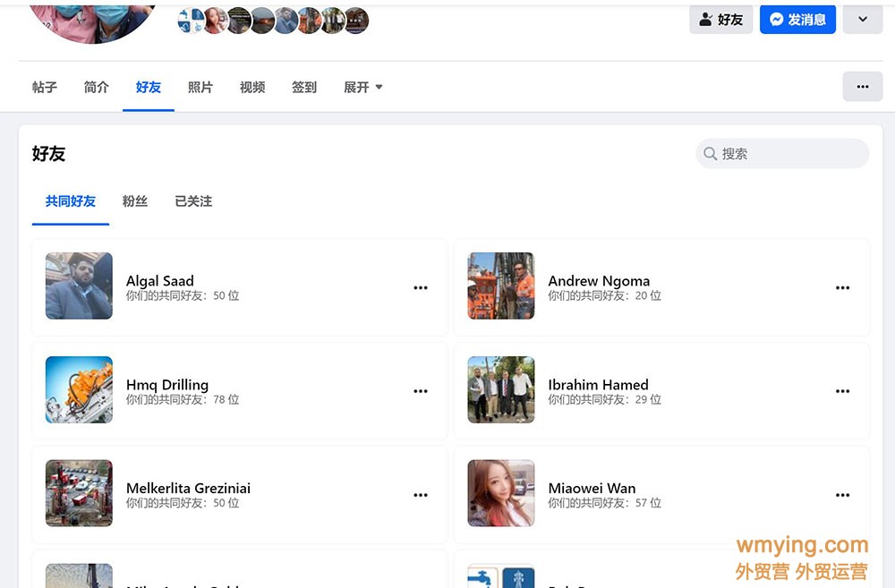Expand the 展开 more tabs dropdown
The image size is (895, 588).
coord(363,88)
